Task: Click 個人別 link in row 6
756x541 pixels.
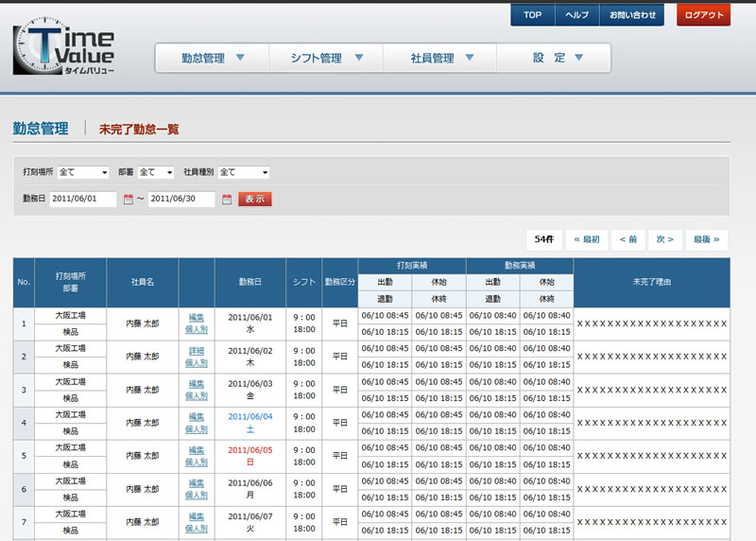Action: [197, 496]
